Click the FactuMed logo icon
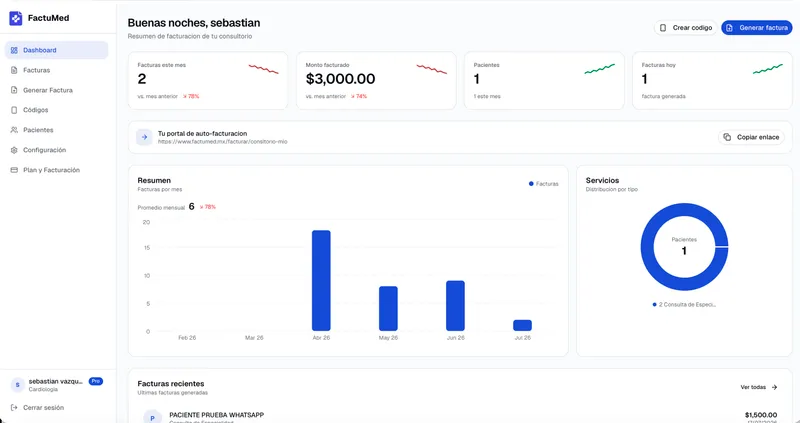 [16, 18]
